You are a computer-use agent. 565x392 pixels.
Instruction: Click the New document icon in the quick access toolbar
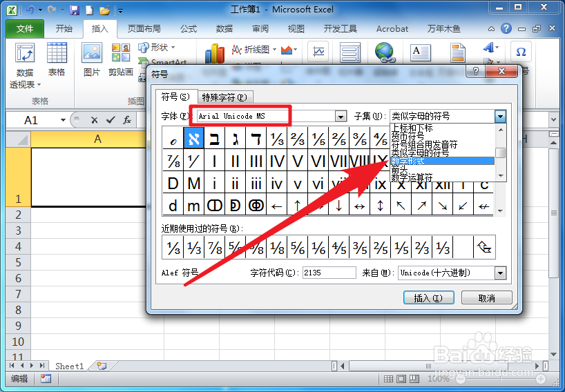89,10
